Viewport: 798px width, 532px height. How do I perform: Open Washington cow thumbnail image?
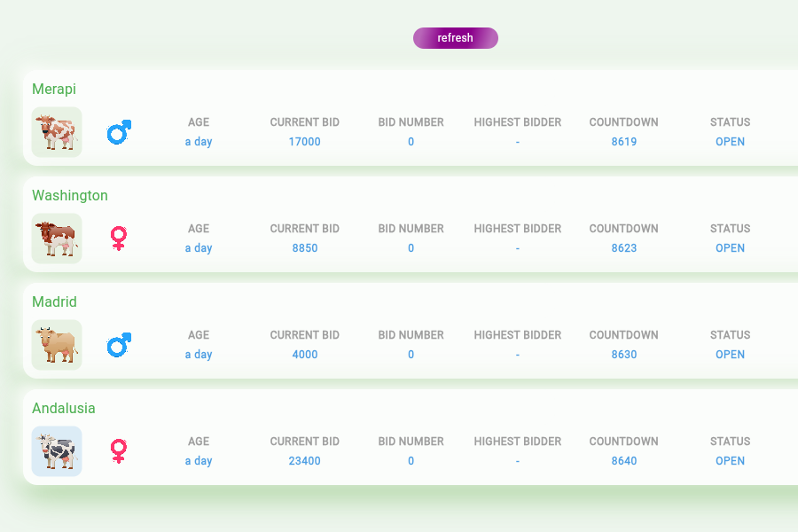pyautogui.click(x=57, y=239)
